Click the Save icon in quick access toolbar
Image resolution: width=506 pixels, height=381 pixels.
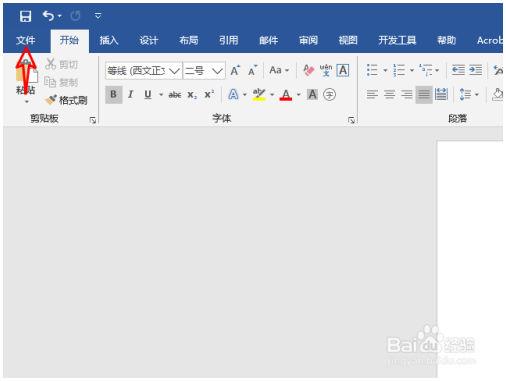coord(25,16)
